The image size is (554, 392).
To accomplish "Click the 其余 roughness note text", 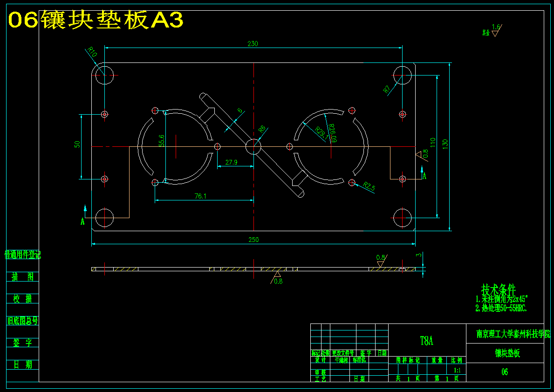I will click(486, 33).
